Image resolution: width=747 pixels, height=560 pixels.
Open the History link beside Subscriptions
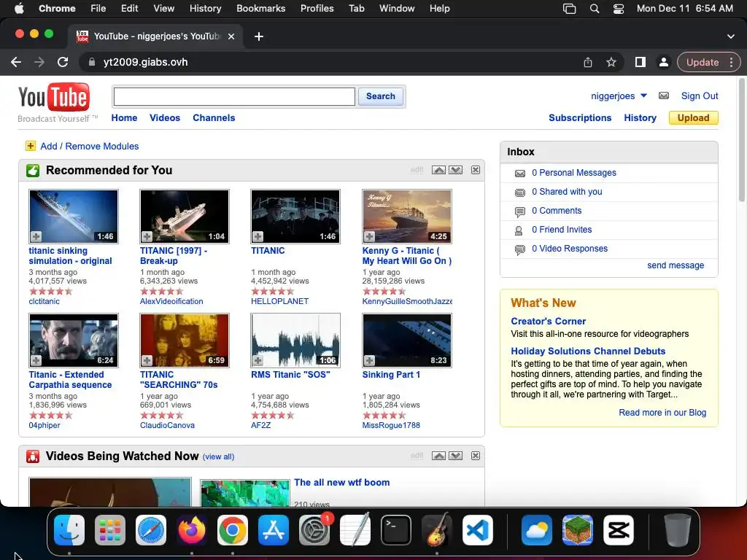pos(640,117)
